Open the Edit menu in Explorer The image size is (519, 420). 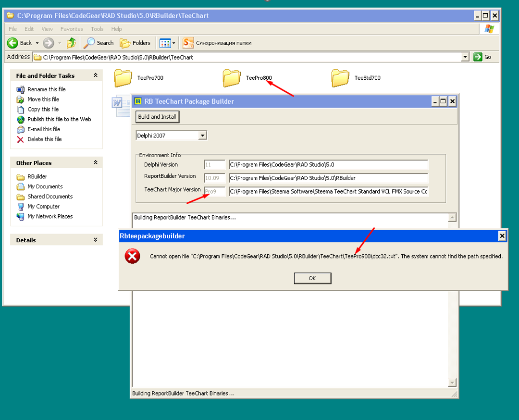coord(29,29)
